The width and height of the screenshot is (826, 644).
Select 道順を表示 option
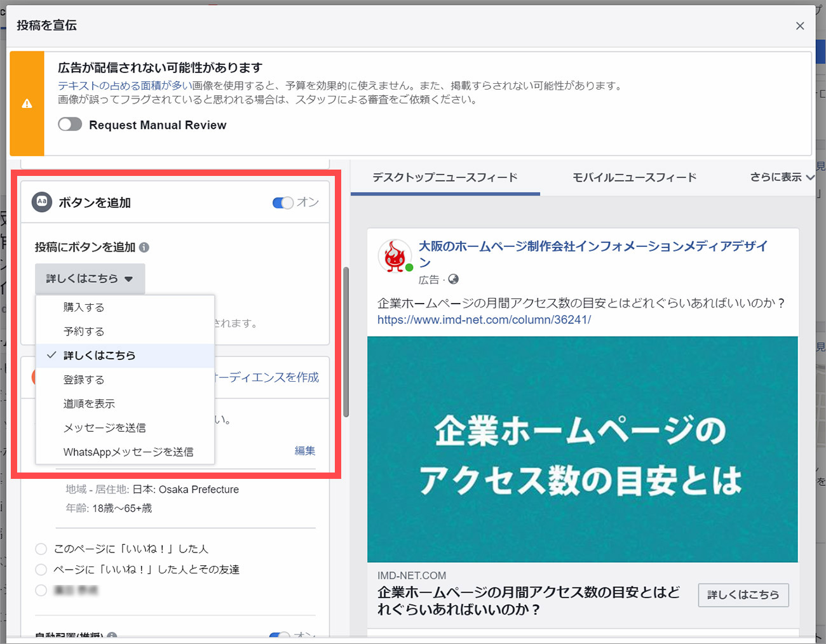point(125,404)
